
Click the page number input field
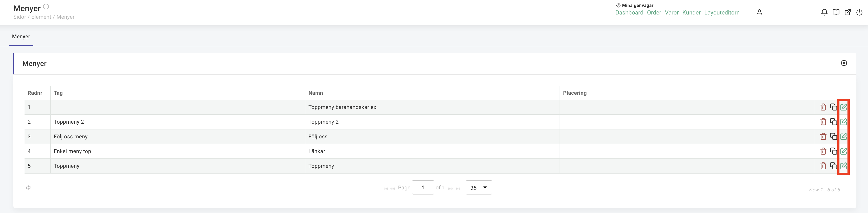pyautogui.click(x=423, y=187)
